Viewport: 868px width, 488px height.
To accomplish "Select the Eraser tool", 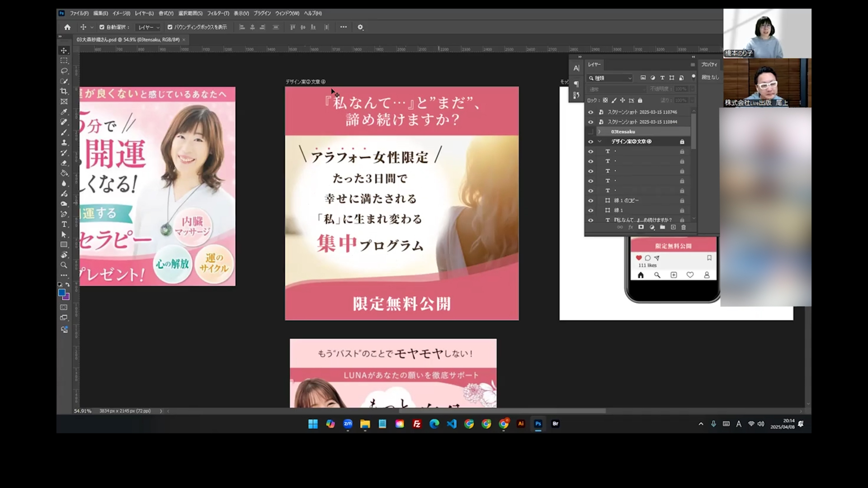I will (x=64, y=163).
